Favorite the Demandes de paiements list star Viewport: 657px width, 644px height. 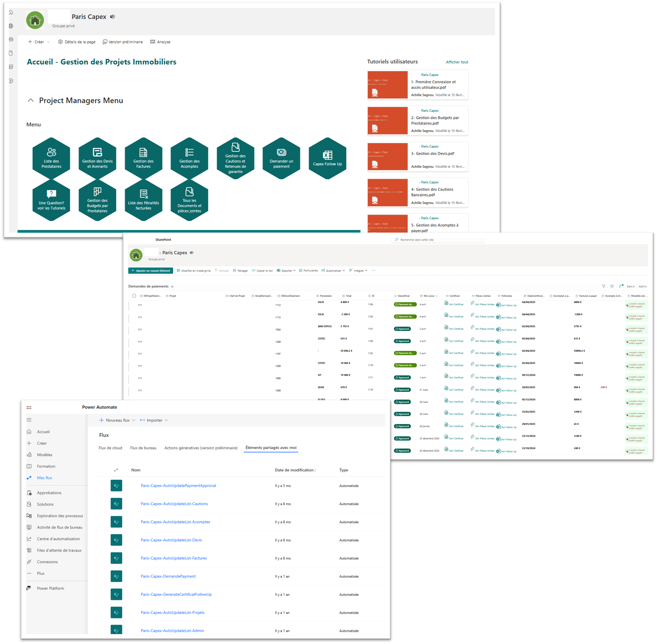click(172, 286)
